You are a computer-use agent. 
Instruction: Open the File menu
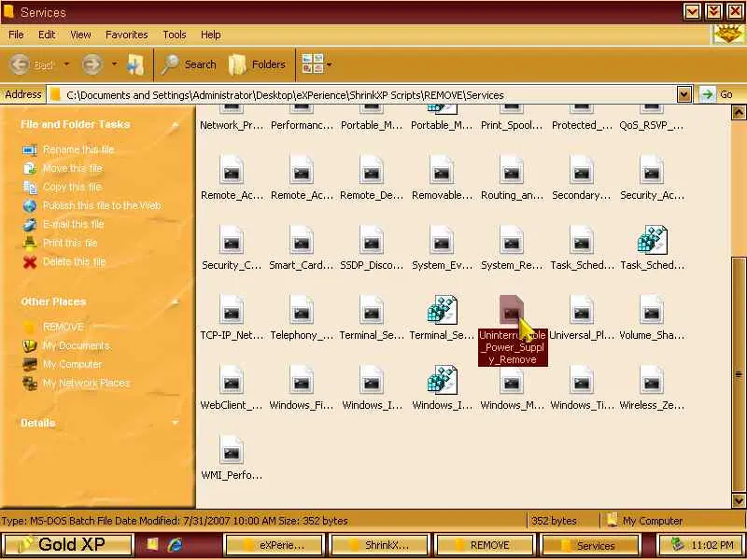[x=16, y=35]
